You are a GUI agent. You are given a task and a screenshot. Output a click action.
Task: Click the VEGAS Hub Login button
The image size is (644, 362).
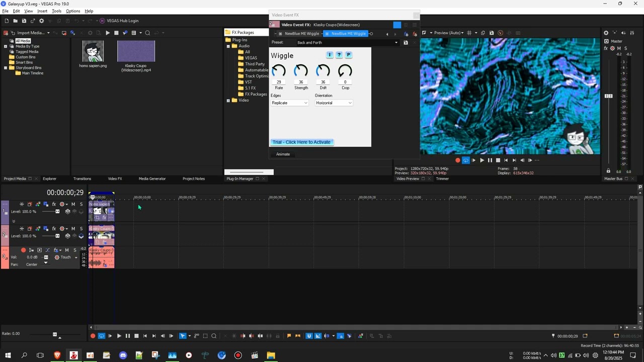[x=119, y=21]
